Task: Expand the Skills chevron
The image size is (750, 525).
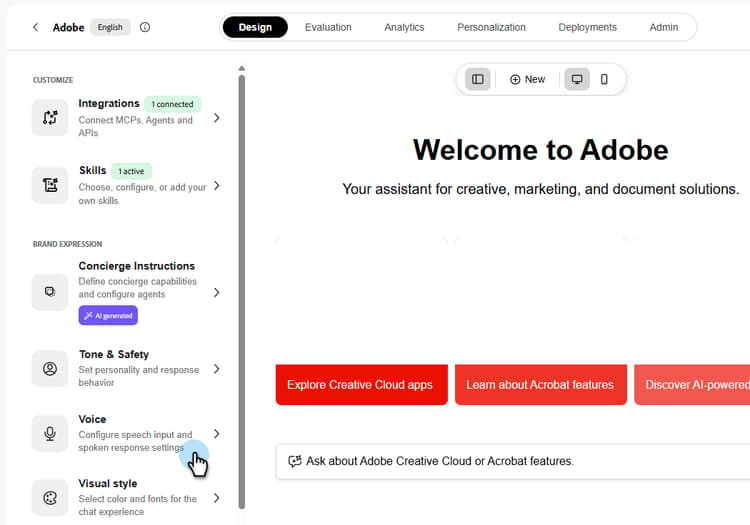Action: coord(217,186)
